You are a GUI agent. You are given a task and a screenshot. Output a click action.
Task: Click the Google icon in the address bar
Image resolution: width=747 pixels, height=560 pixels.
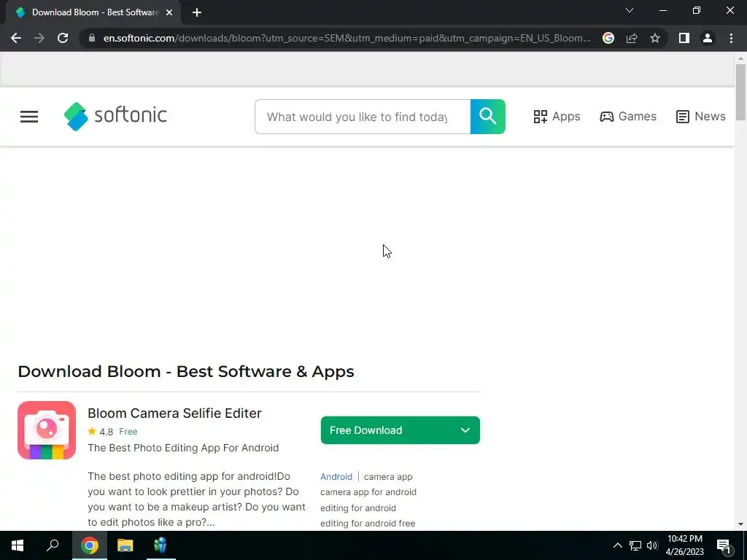point(608,38)
